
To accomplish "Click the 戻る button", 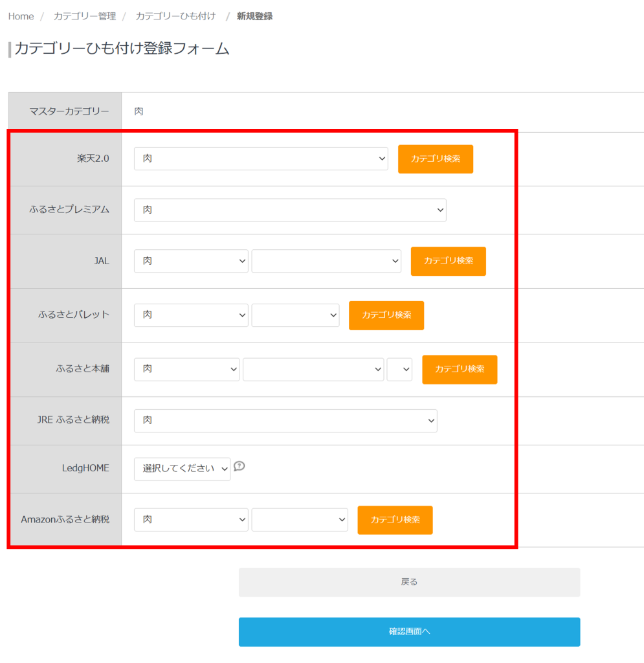I will 409,582.
